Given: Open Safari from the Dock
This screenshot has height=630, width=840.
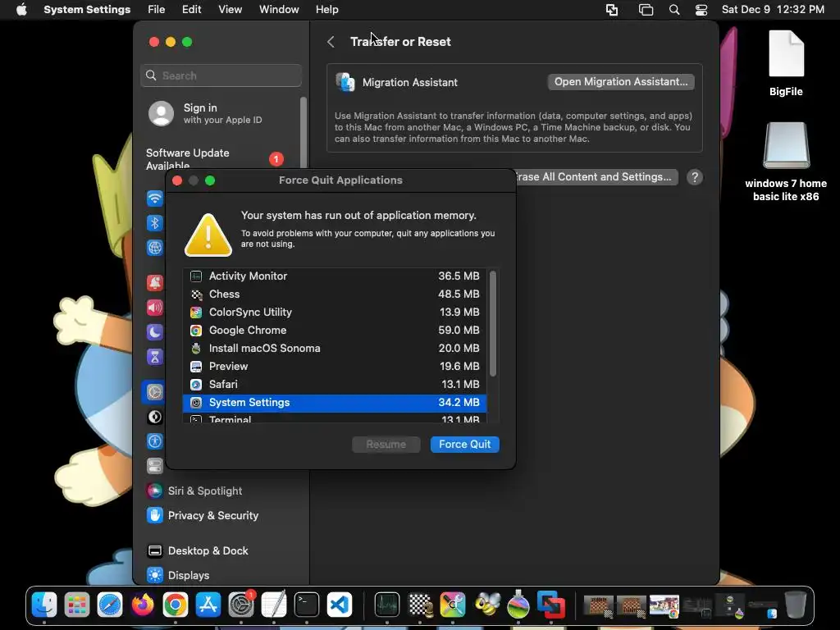Looking at the screenshot, I should pyautogui.click(x=110, y=605).
